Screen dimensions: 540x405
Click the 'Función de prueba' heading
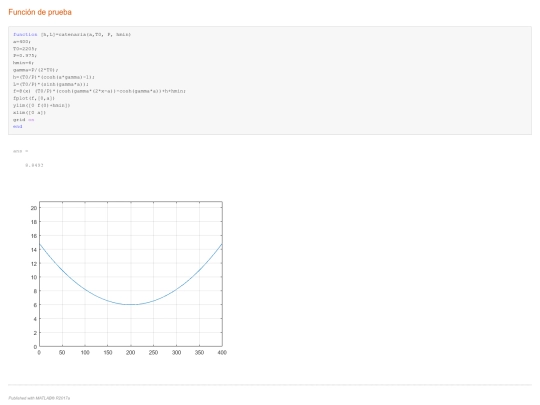pyautogui.click(x=40, y=12)
